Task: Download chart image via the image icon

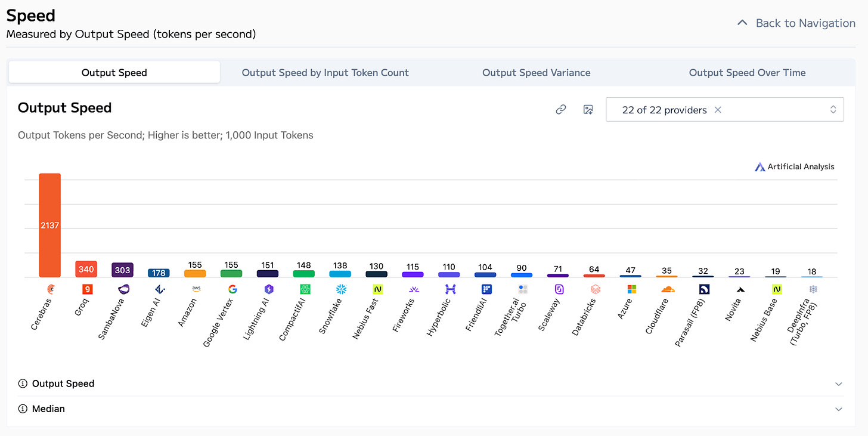Action: pos(588,110)
